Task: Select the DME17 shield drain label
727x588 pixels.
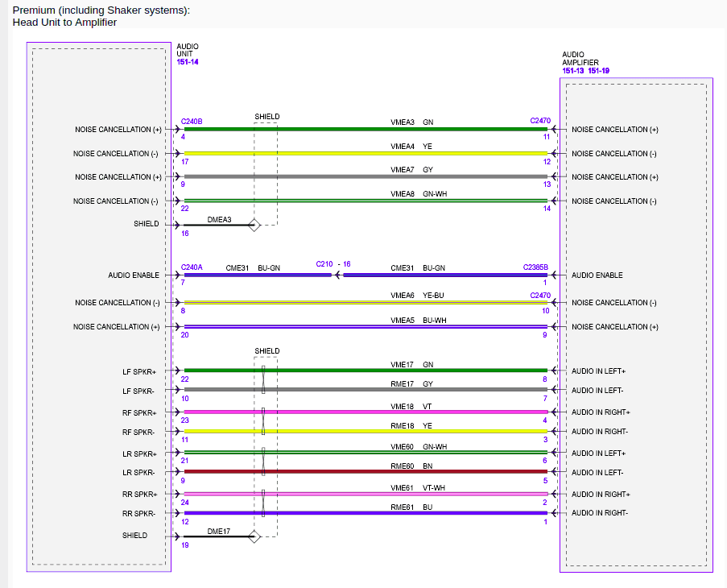Action: [x=219, y=532]
